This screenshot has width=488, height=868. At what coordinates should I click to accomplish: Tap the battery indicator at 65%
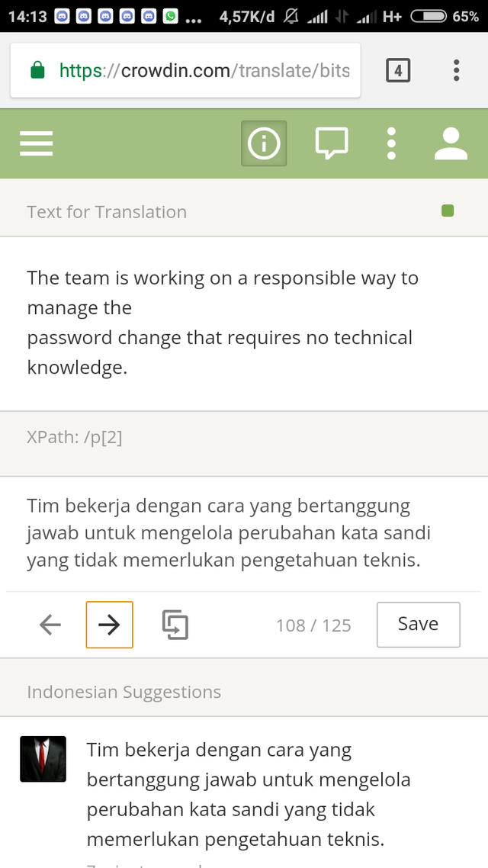(445, 17)
